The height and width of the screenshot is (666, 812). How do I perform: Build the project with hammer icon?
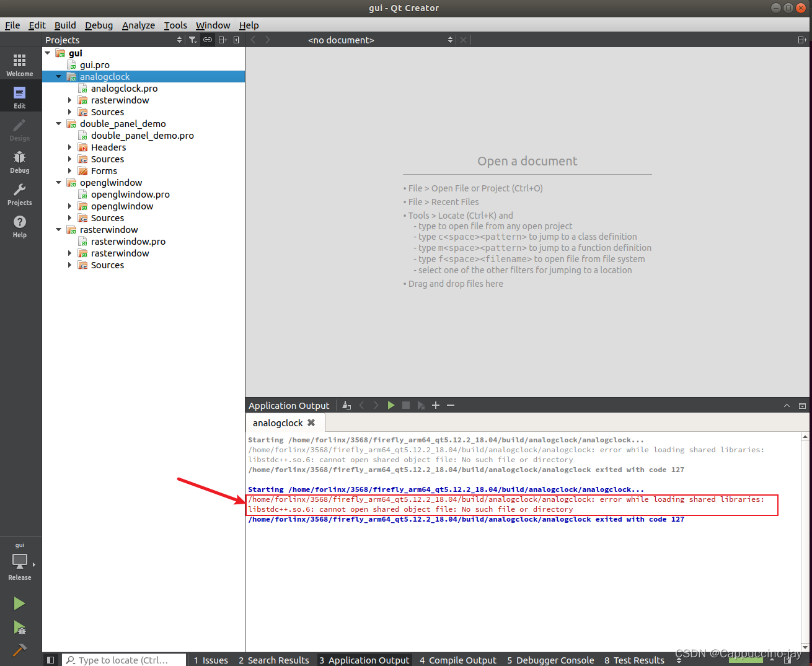pos(20,650)
